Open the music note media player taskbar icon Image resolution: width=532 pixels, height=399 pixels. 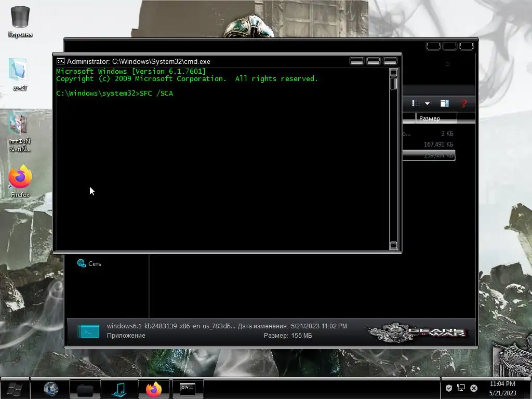pos(119,389)
